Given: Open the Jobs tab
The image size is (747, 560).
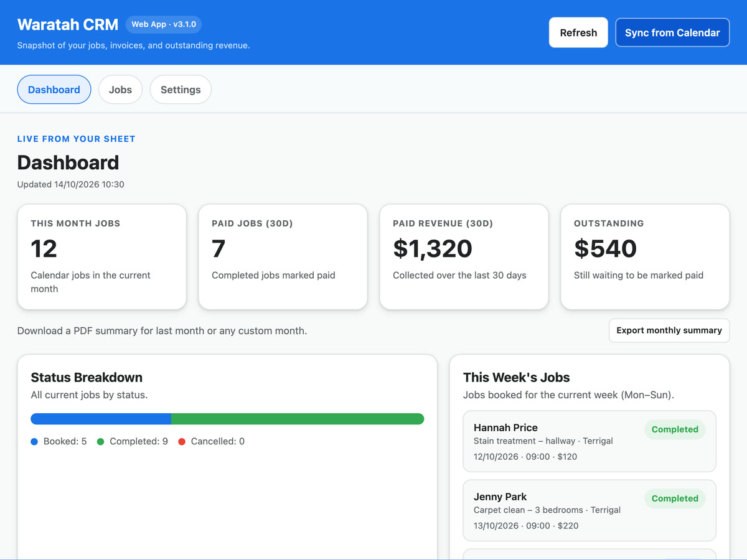Looking at the screenshot, I should pyautogui.click(x=120, y=90).
